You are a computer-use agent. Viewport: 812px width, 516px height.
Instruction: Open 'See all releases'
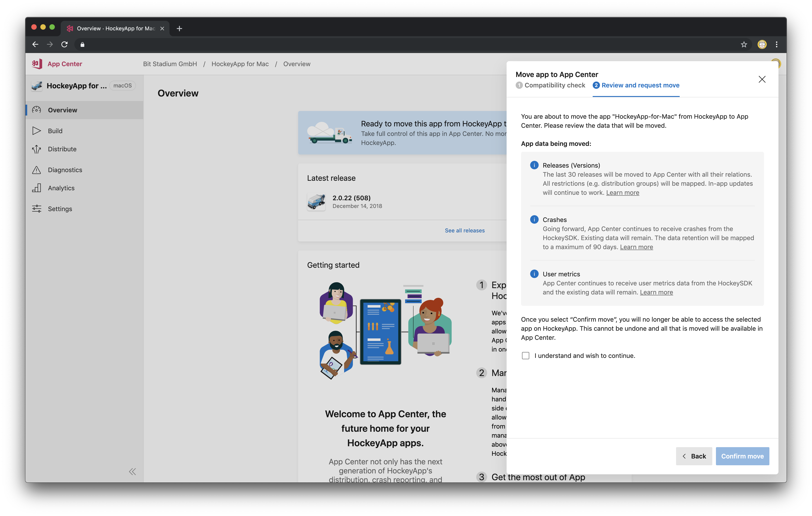tap(465, 230)
